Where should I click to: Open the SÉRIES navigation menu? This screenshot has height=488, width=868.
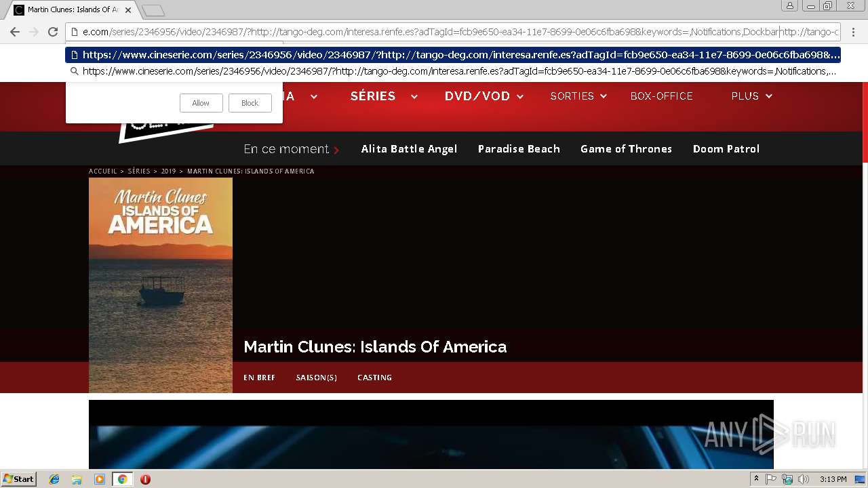(x=373, y=96)
